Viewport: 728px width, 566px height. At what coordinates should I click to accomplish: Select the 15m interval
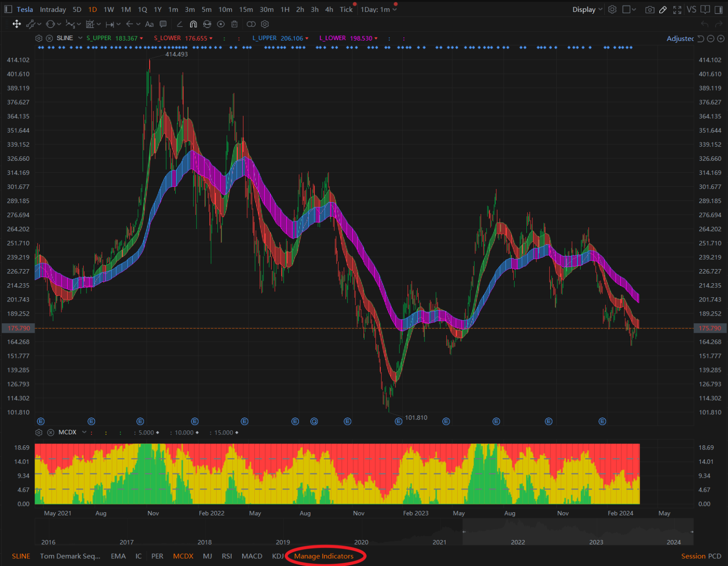coord(246,9)
